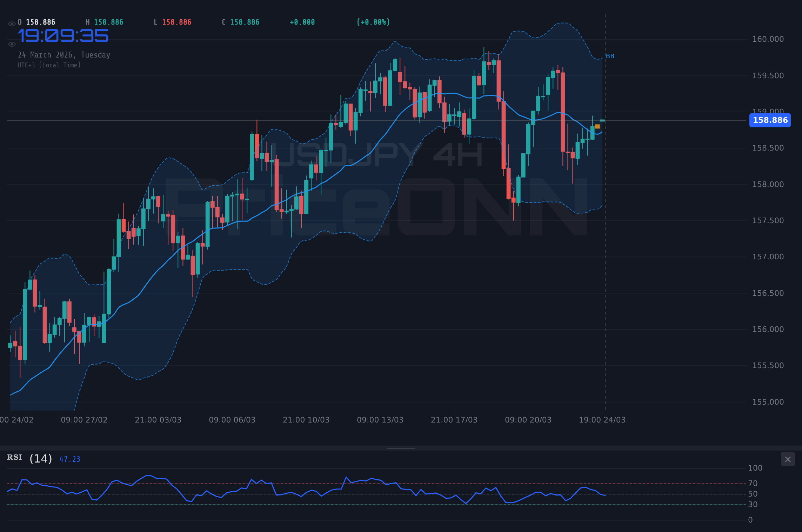The image size is (802, 532).
Task: Click the blue 158.886 price tag
Action: [x=770, y=120]
